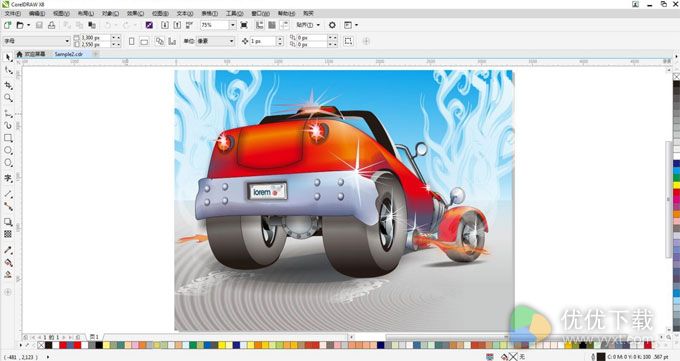Select the 页1 page tab at bottom
The width and height of the screenshot is (680, 361).
pos(94,337)
